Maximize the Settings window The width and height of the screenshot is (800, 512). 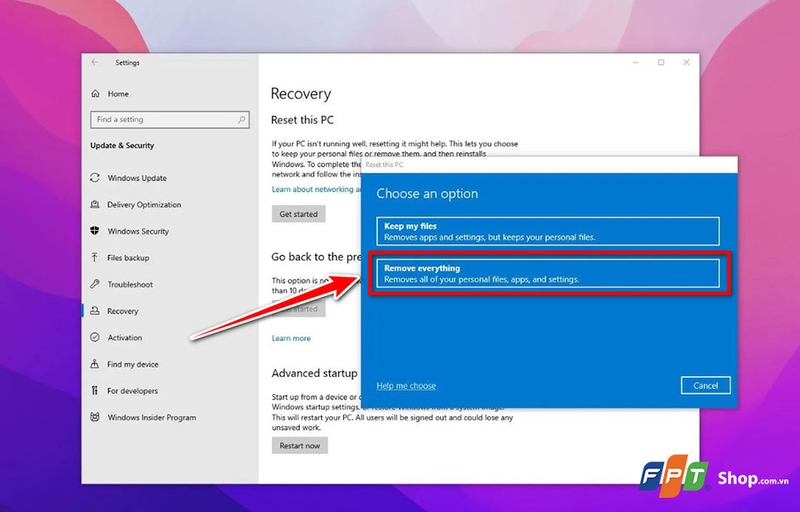coord(661,62)
